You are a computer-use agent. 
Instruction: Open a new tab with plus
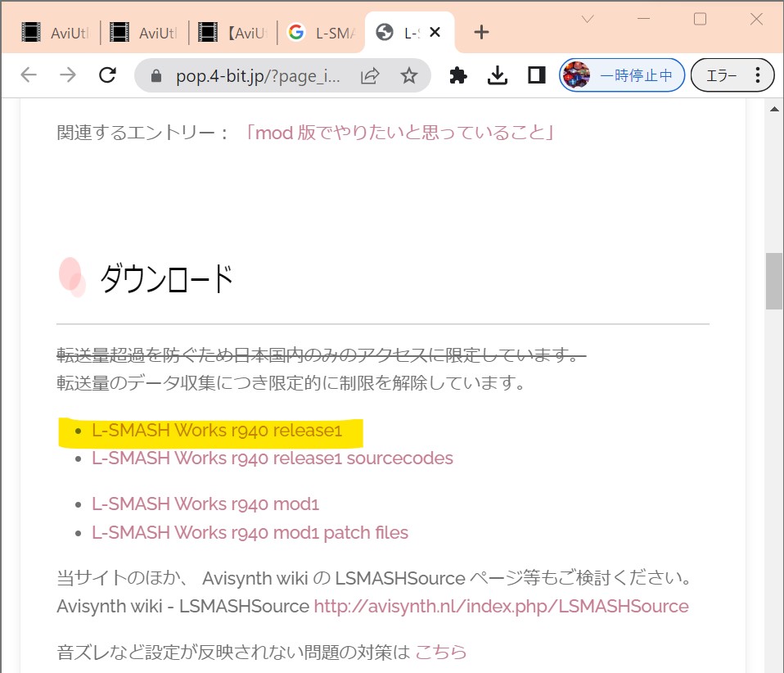click(x=481, y=33)
